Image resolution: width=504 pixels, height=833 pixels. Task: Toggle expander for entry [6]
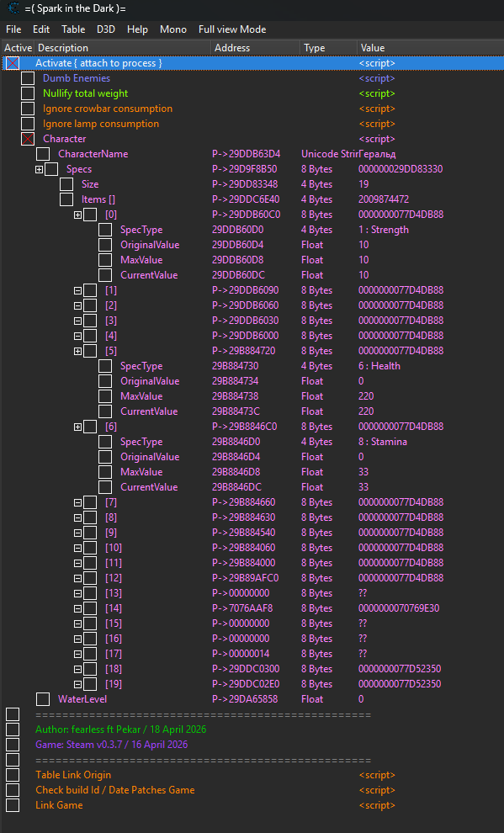tap(77, 427)
